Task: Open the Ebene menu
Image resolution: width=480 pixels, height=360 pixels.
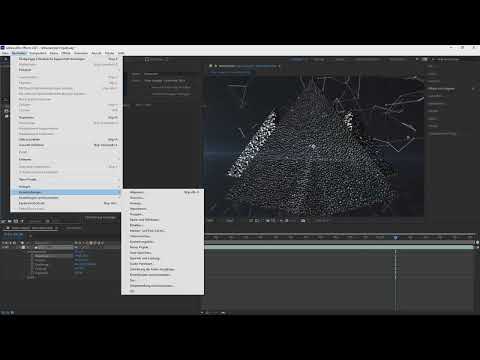Action: pos(54,53)
